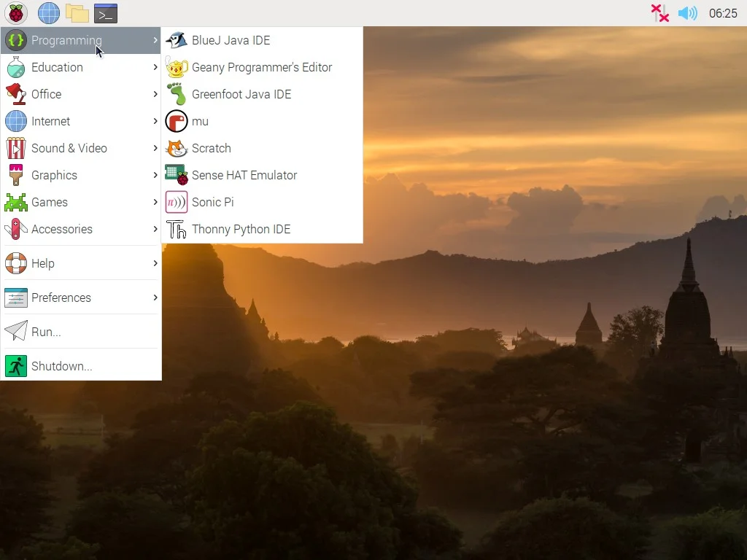Open the Preferences menu entry
Viewport: 747px width, 560px height.
click(81, 297)
